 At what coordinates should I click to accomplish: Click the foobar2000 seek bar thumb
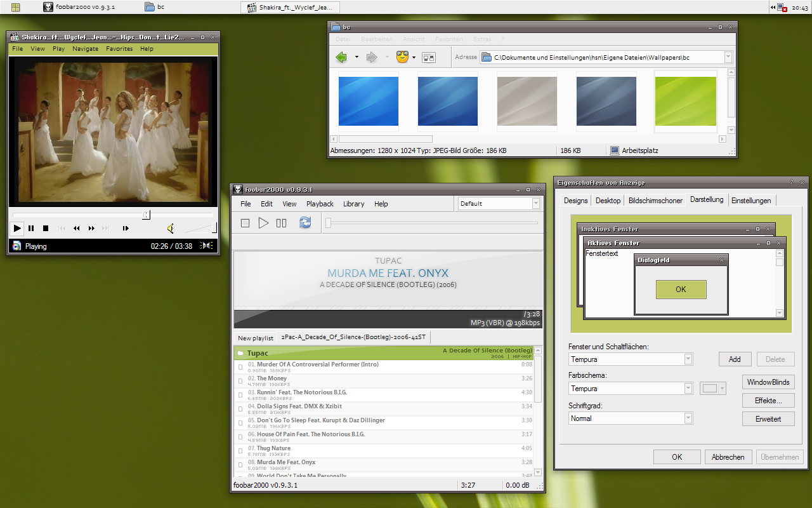point(328,222)
